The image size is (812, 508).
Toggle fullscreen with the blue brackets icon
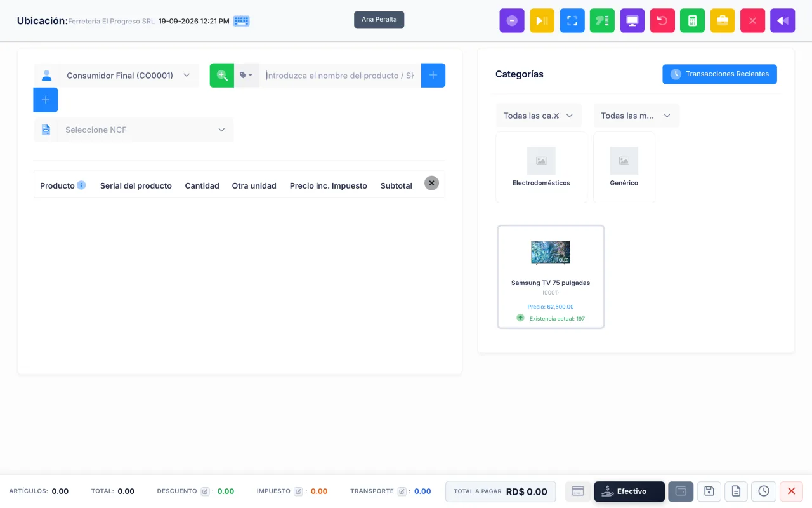point(572,20)
